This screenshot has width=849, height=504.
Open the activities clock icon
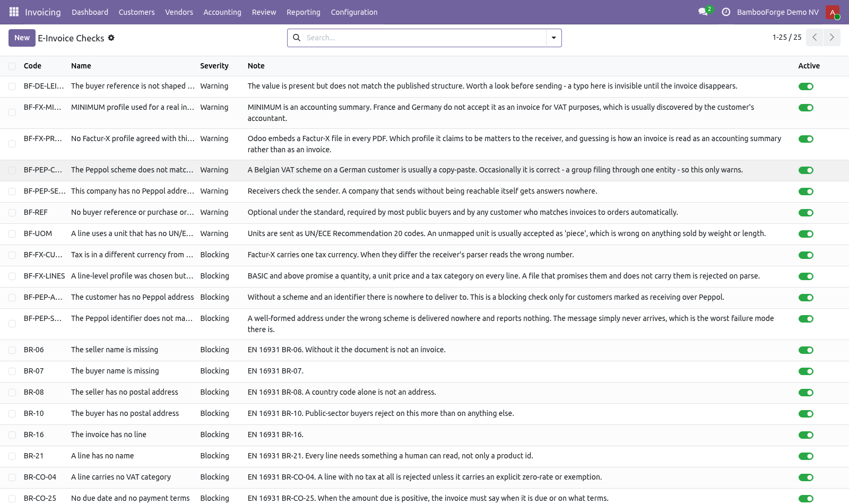point(726,12)
